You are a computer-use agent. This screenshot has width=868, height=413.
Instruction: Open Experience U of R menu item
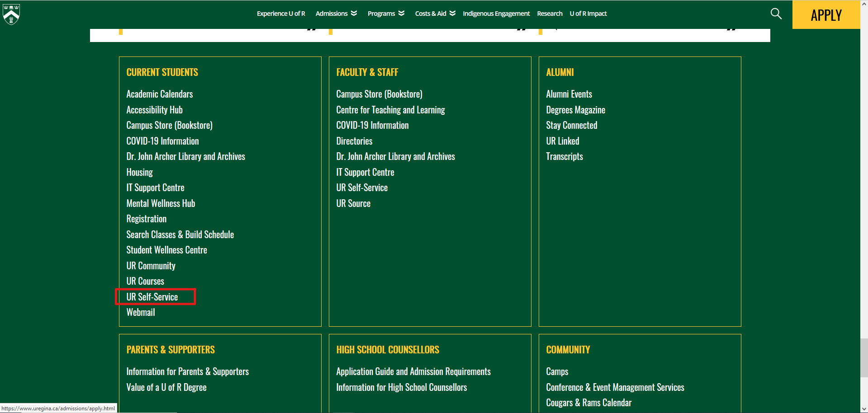[281, 14]
